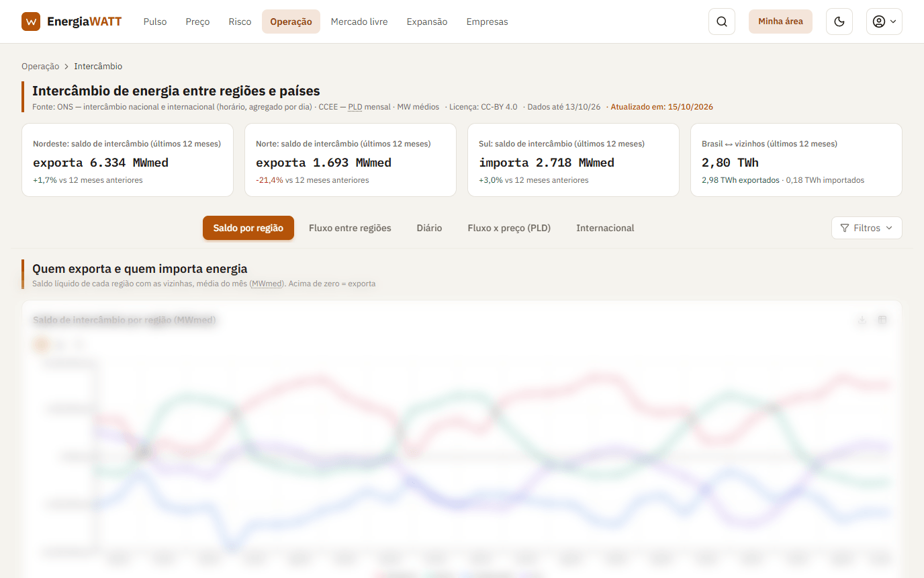The image size is (924, 578).
Task: Open Minha área
Action: (780, 22)
